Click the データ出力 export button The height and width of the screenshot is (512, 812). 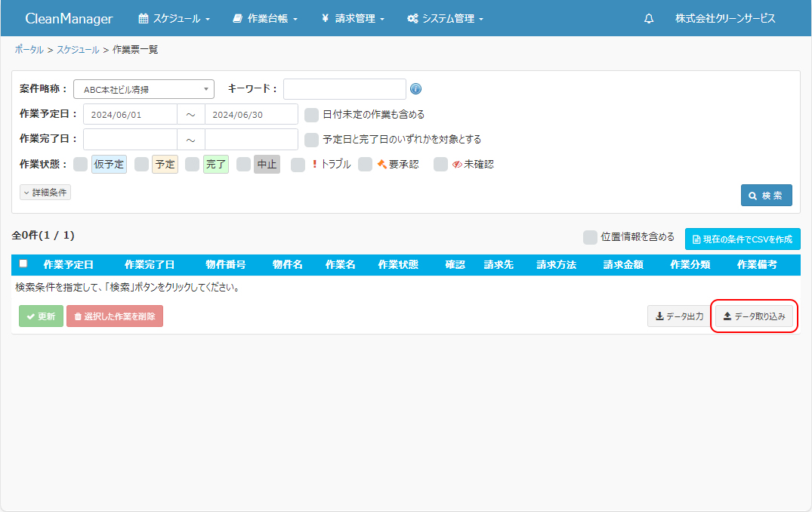click(x=679, y=316)
